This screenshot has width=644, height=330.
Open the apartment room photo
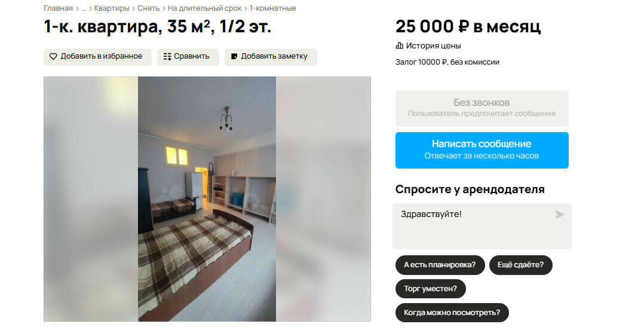pos(207,199)
